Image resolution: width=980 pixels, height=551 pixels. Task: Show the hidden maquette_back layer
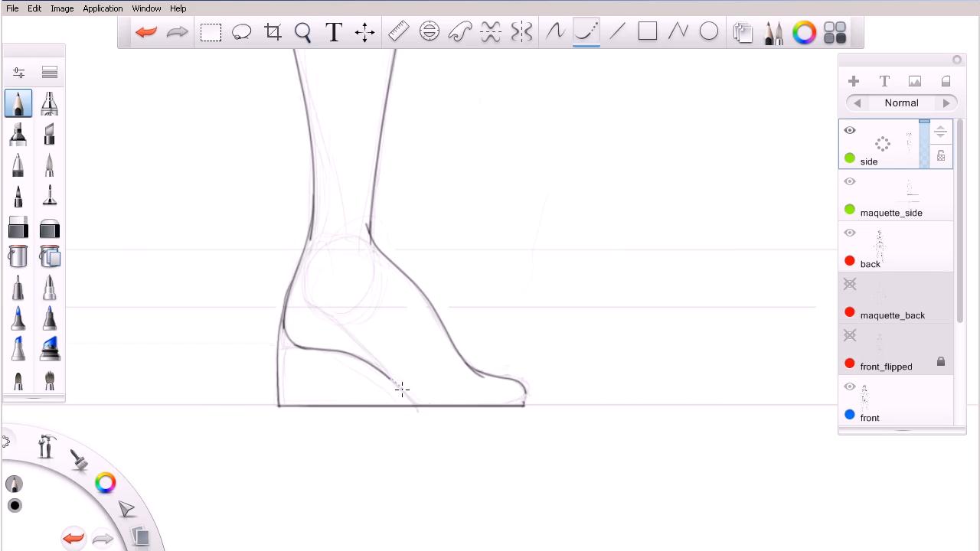[x=850, y=285]
